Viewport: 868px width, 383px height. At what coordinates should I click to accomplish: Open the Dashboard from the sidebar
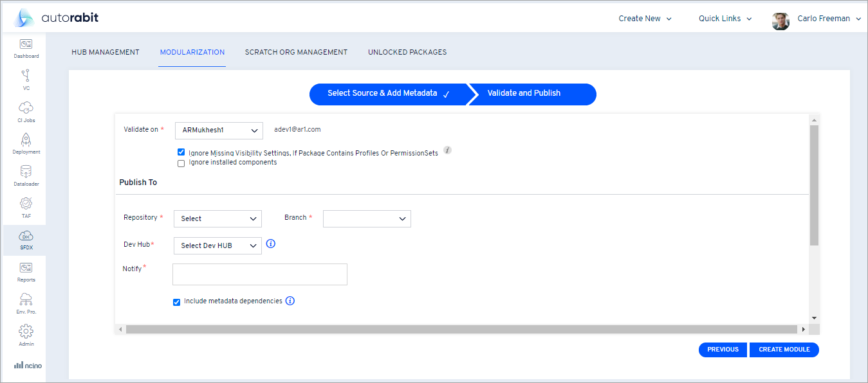[26, 48]
